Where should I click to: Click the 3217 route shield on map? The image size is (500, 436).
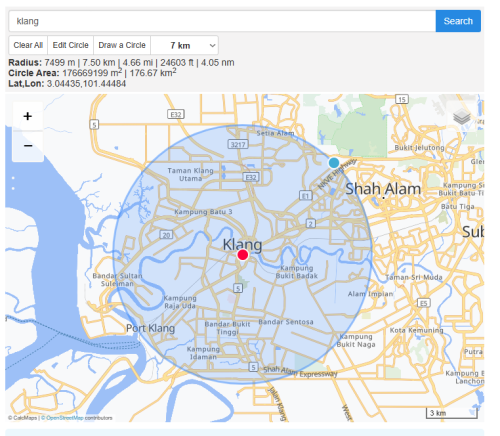pos(238,144)
